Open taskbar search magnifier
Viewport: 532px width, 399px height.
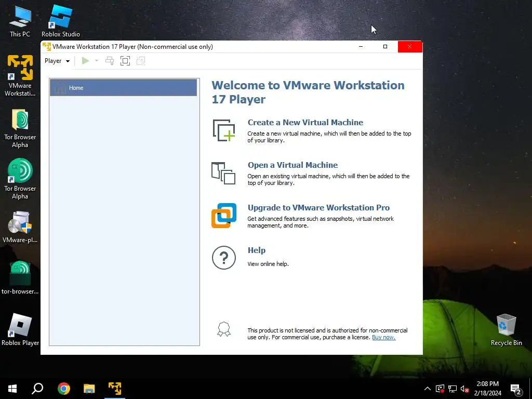37,389
